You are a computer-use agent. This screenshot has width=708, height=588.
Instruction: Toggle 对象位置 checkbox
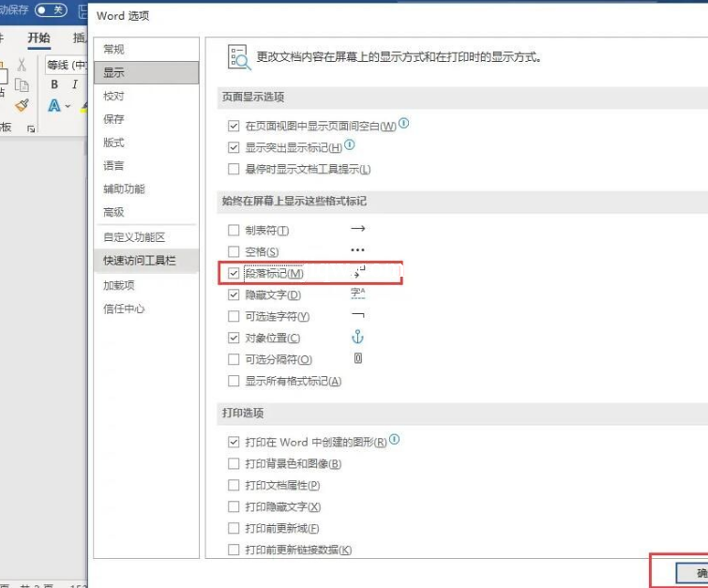tap(233, 338)
